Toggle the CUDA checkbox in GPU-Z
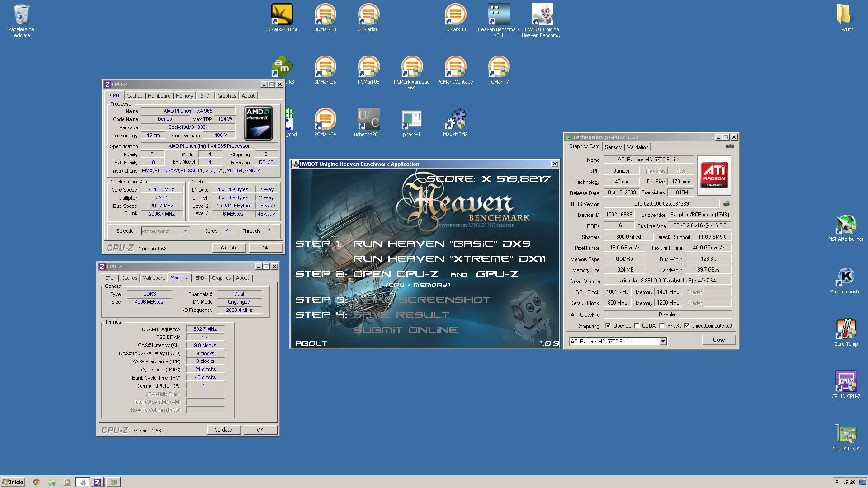Screen dimensions: 868x488 pos(637,326)
